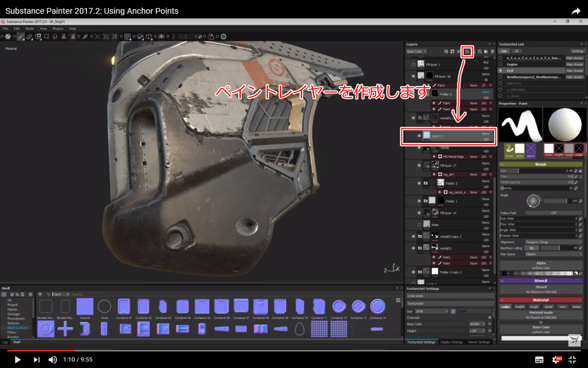
Task: Enable the height material channel button
Action: 519,307
